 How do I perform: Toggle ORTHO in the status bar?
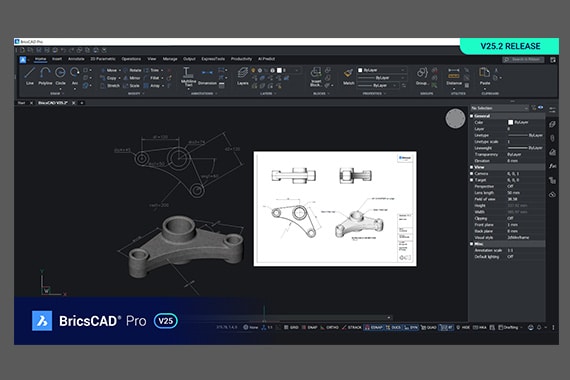point(329,327)
